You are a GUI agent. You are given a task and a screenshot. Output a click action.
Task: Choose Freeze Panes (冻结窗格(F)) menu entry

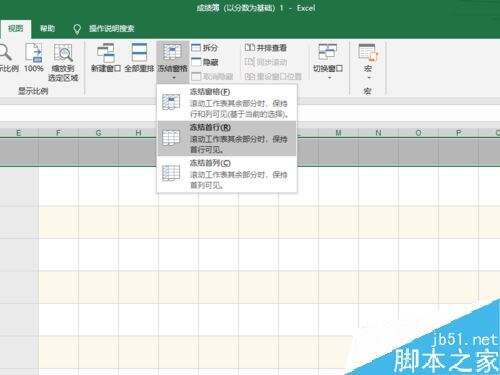coord(227,102)
